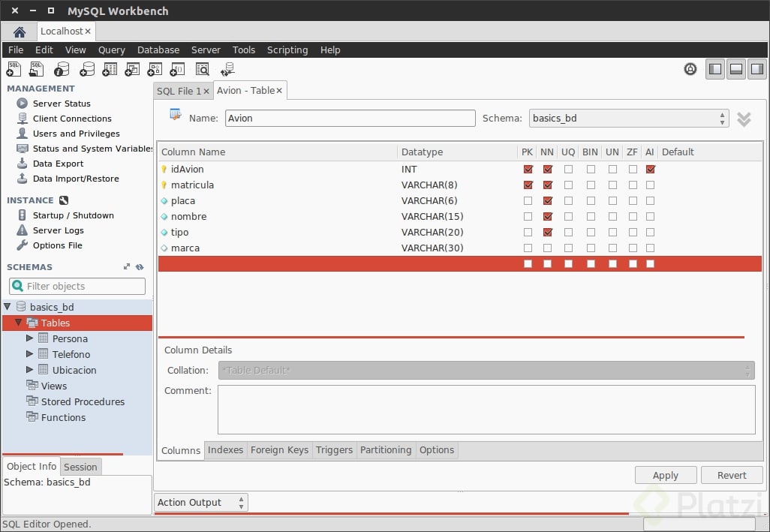Viewport: 770px width, 532px height.
Task: Click the Comment text area
Action: 486,410
